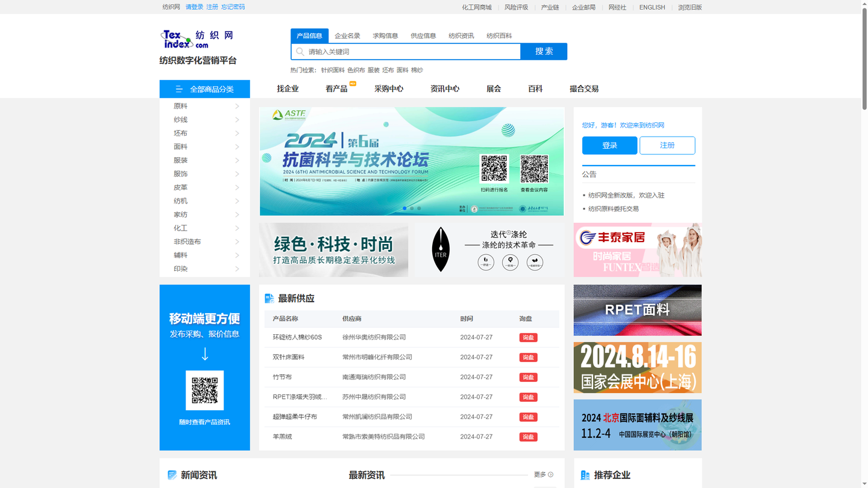The height and width of the screenshot is (488, 868).
Task: Open the 2024.8.14-16 国家会展中心 banner
Action: (638, 368)
